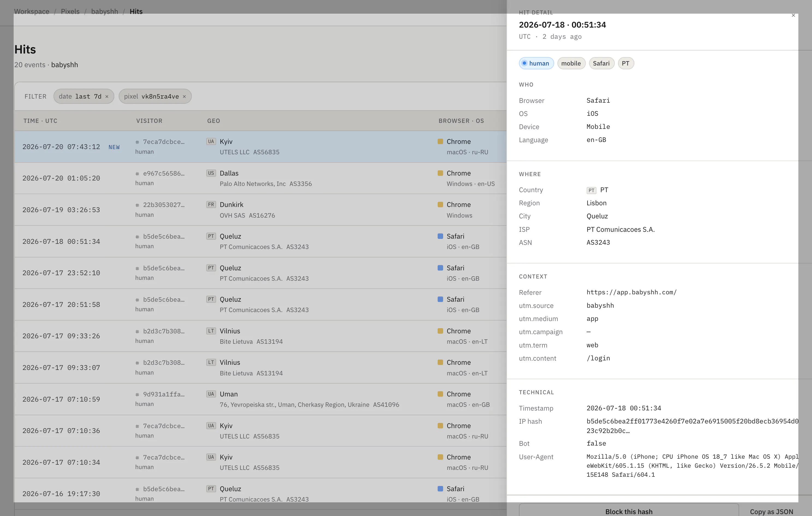The height and width of the screenshot is (516, 812).
Task: Remove the pixel vk8n5ra4ve filter
Action: point(184,97)
